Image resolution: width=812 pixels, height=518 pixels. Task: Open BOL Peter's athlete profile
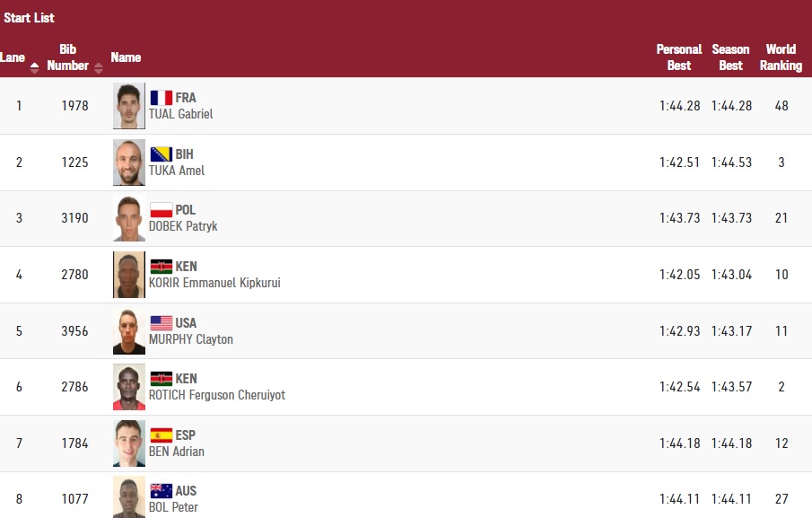(173, 507)
